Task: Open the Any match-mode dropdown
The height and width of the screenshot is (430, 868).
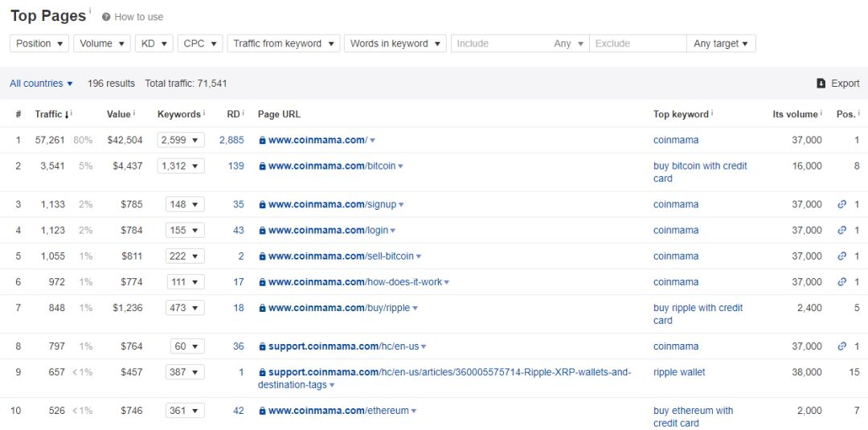Action: point(568,43)
